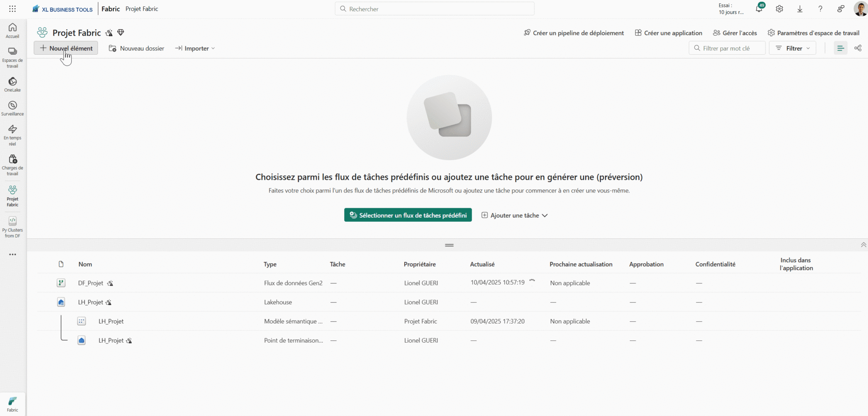This screenshot has height=416, width=868.
Task: Open notifications showing 49 alerts
Action: pyautogui.click(x=759, y=8)
